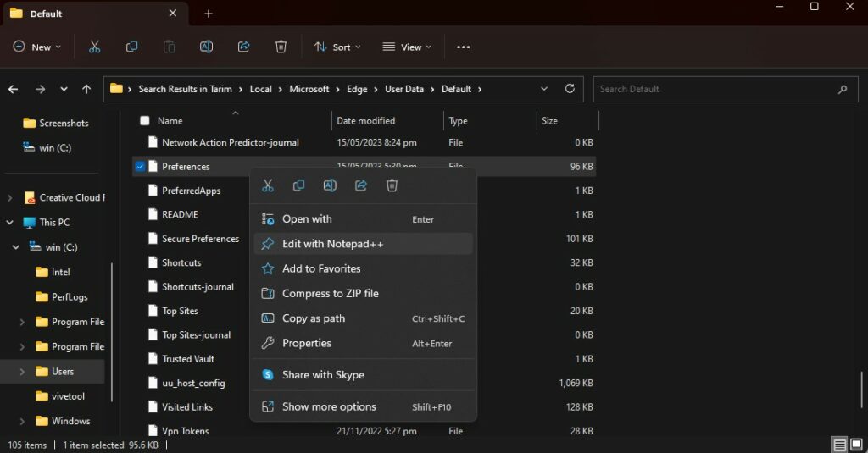Click the Cut icon in the top toolbar
This screenshot has height=453, width=868.
(94, 47)
